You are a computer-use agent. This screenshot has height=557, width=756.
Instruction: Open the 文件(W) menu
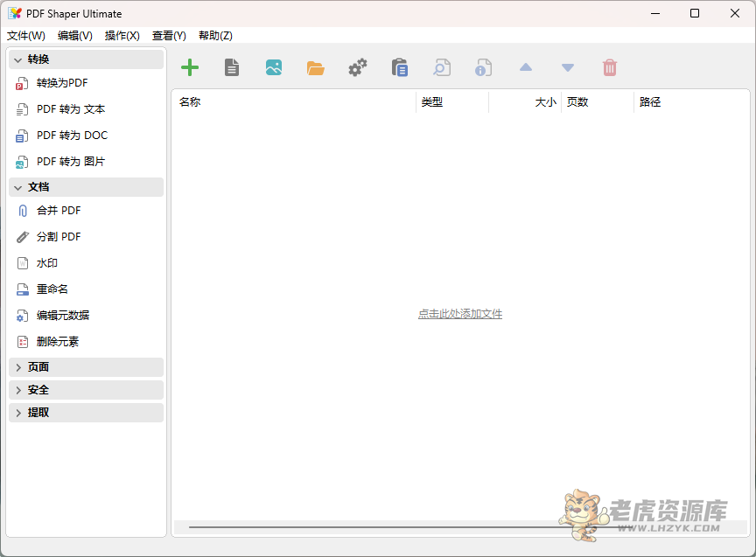click(x=26, y=36)
